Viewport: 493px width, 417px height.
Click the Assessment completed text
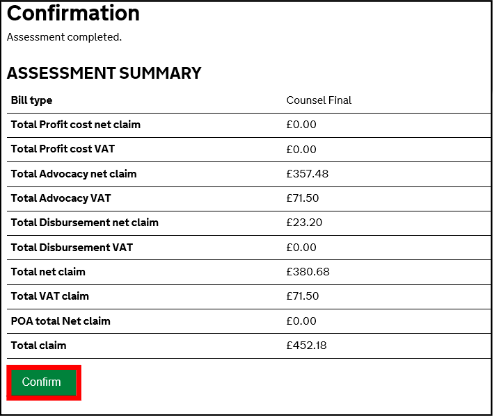click(64, 37)
